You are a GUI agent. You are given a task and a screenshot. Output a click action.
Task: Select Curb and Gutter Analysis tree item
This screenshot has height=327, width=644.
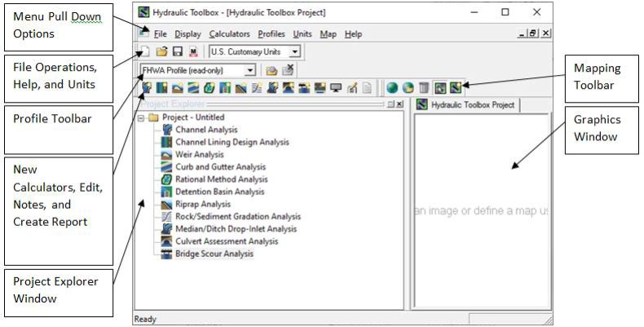(221, 167)
